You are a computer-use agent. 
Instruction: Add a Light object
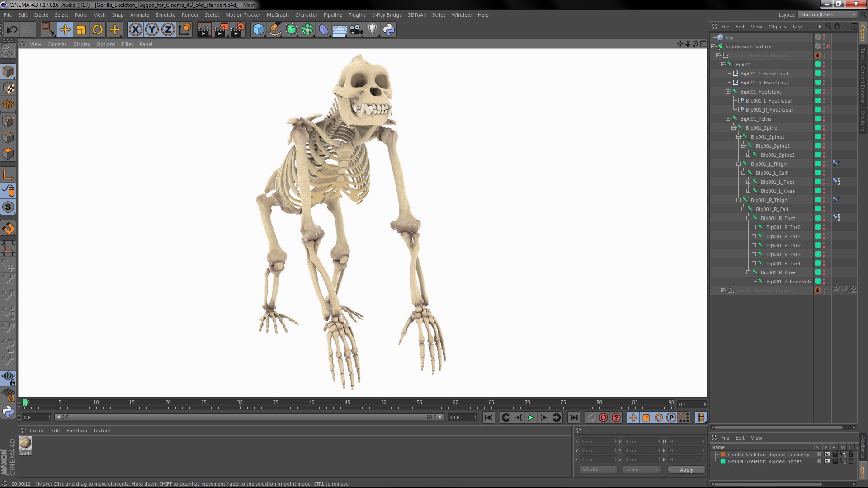(373, 30)
